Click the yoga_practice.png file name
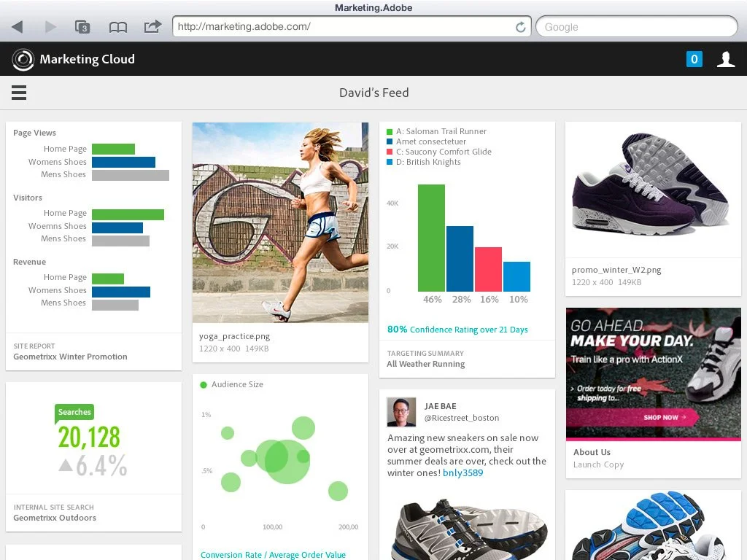The image size is (747, 560). pyautogui.click(x=234, y=336)
